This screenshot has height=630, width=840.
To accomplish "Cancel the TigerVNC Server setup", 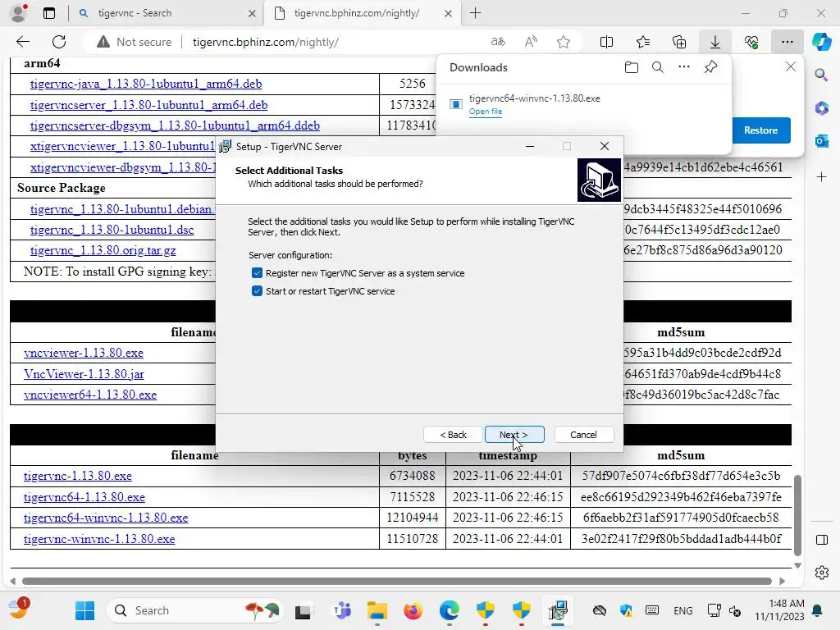I will 583,435.
